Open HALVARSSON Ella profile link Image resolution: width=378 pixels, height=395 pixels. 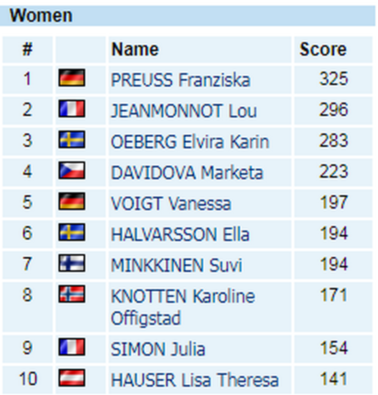[x=180, y=234]
